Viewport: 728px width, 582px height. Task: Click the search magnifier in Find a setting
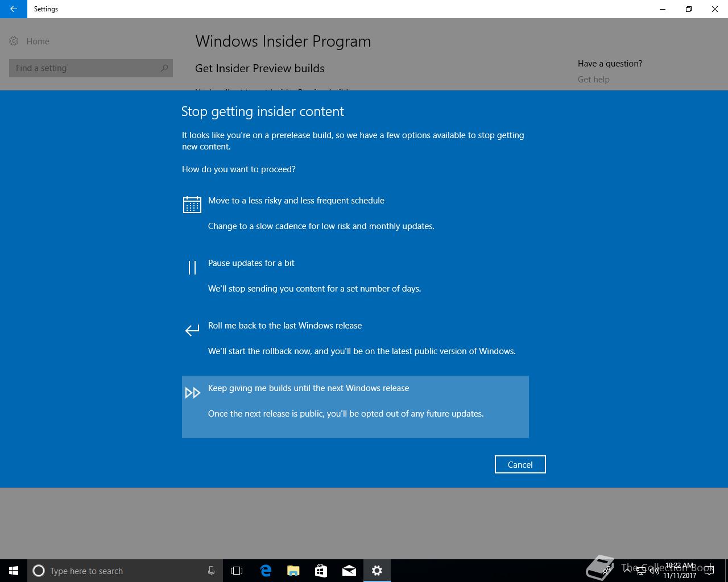(164, 68)
